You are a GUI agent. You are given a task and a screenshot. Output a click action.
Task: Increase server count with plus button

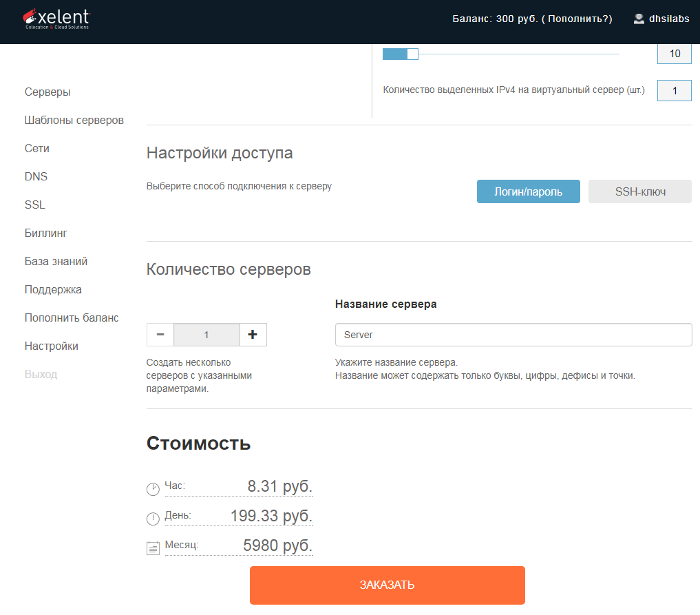point(253,335)
